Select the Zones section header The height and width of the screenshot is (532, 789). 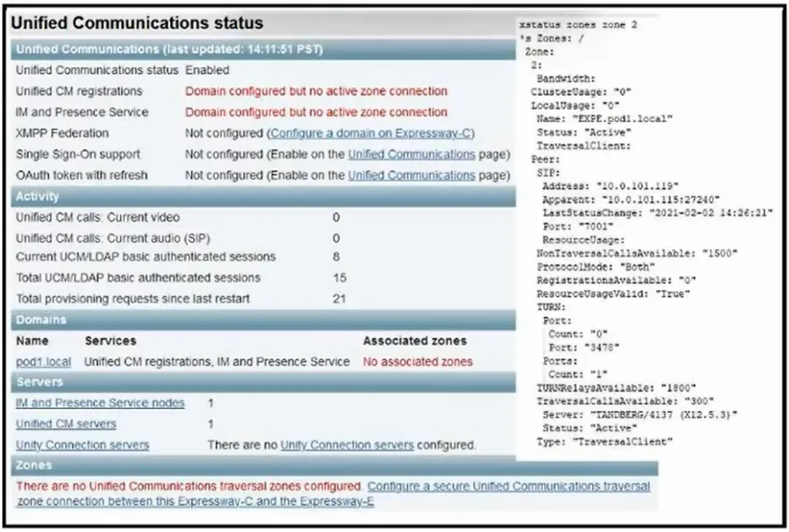[x=334, y=466]
